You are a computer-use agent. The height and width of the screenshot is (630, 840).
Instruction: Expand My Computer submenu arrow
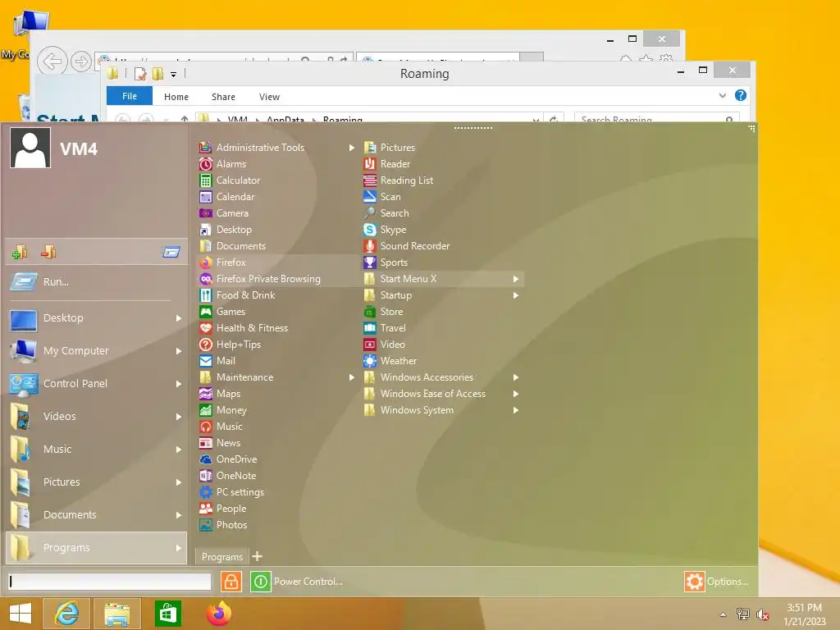(179, 351)
